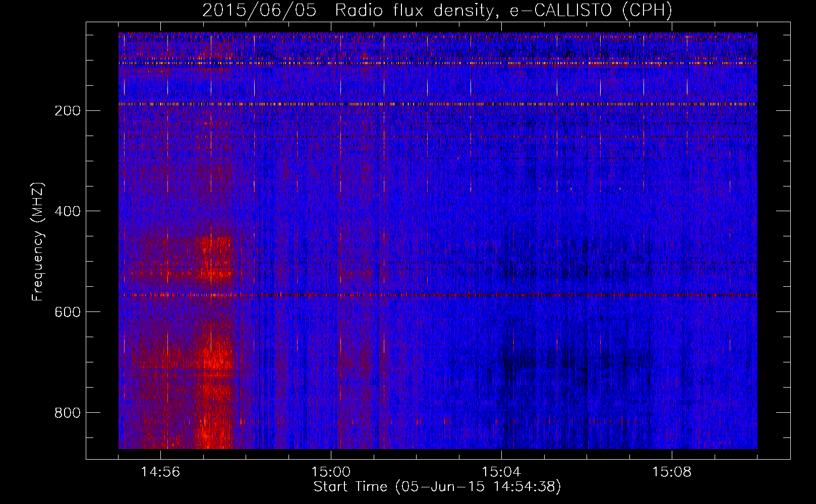Click '(CPH)' station code in the title
Viewport: 816px width, 504px height.
click(647, 11)
